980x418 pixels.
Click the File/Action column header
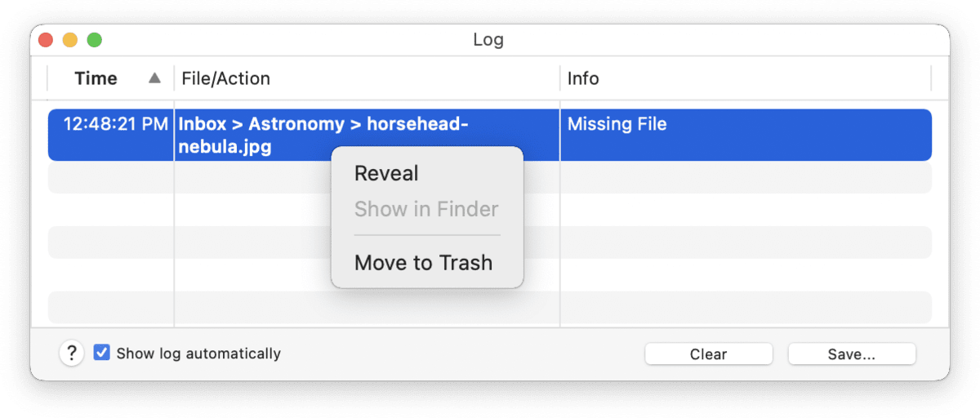(x=226, y=78)
